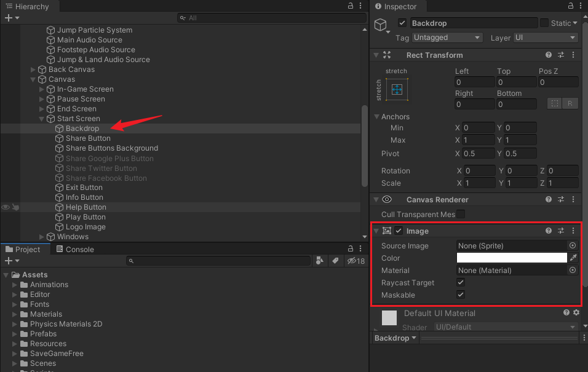The height and width of the screenshot is (372, 588).
Task: Click the create (+) icon in the Hierarchy
Action: 9,18
